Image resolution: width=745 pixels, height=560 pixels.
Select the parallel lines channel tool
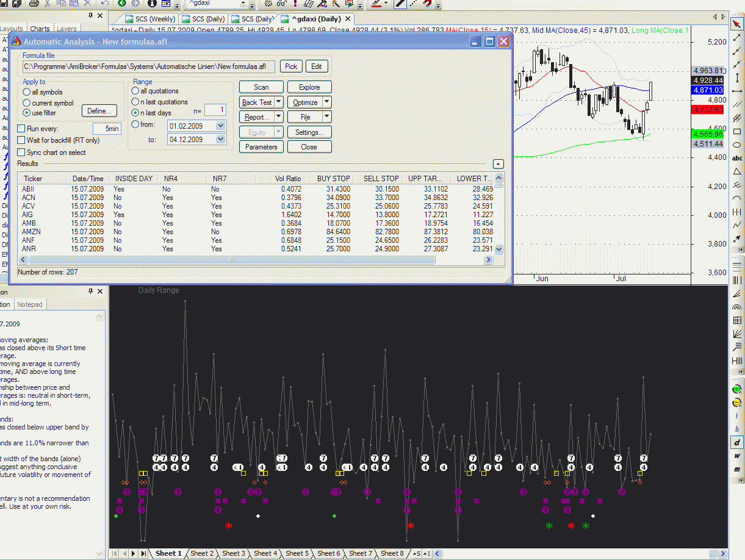(x=737, y=105)
